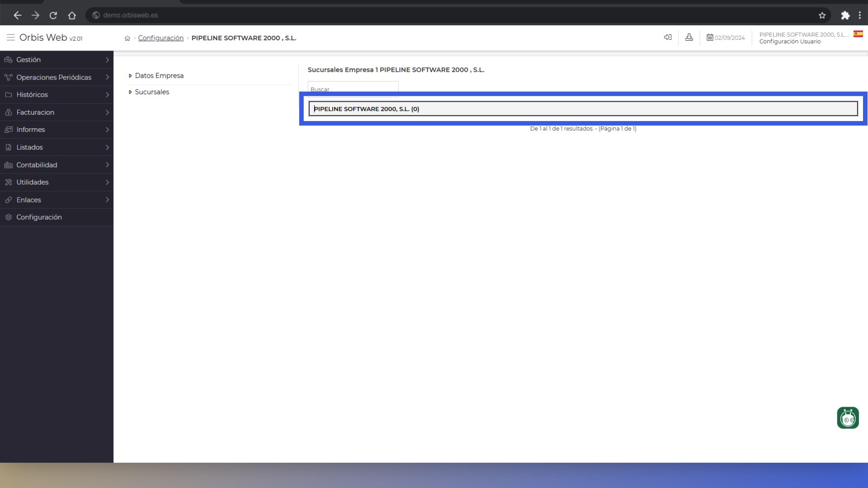Click the Facturacion sidebar icon

point(8,112)
